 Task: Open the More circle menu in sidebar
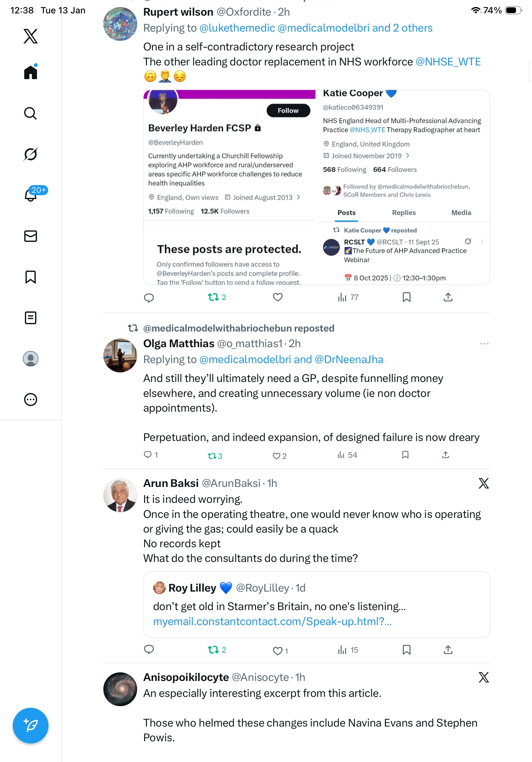click(31, 399)
